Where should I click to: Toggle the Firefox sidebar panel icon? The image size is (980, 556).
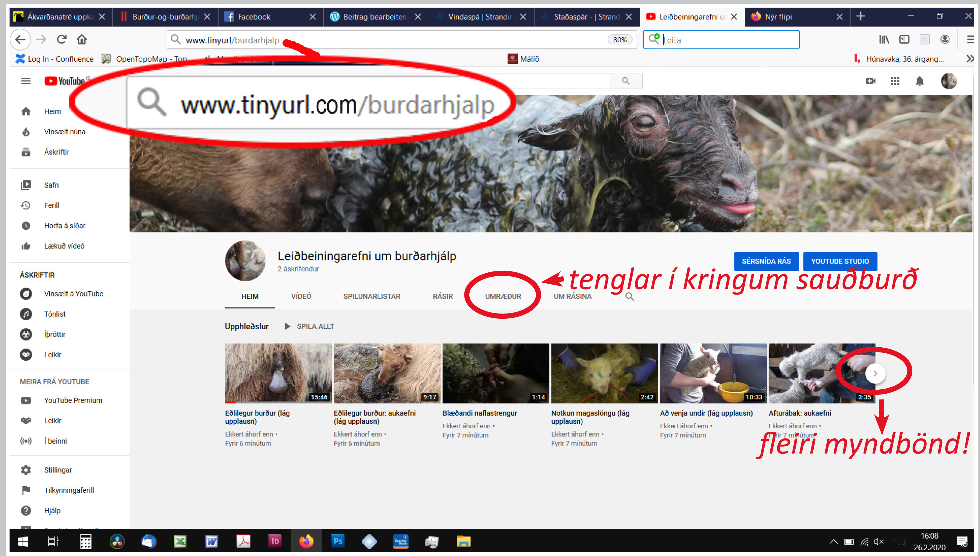904,39
